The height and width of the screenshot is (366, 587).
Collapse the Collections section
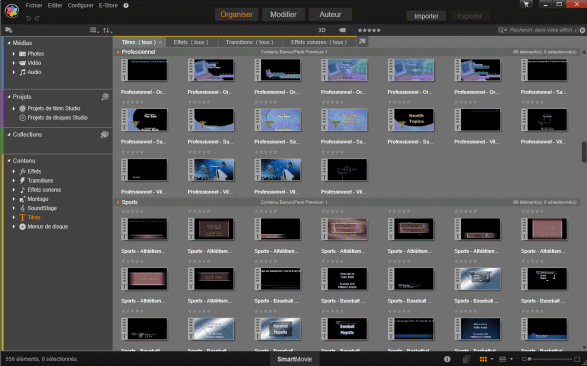pos(9,135)
